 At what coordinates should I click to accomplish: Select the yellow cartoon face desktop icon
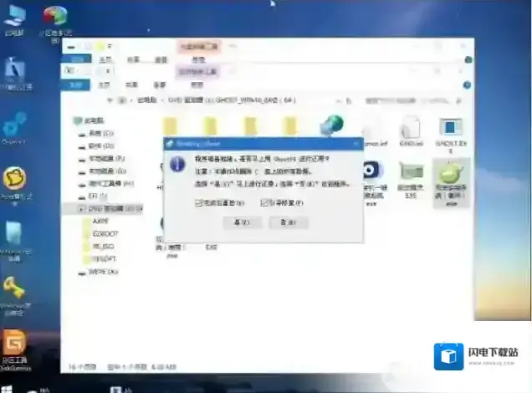tap(14, 178)
